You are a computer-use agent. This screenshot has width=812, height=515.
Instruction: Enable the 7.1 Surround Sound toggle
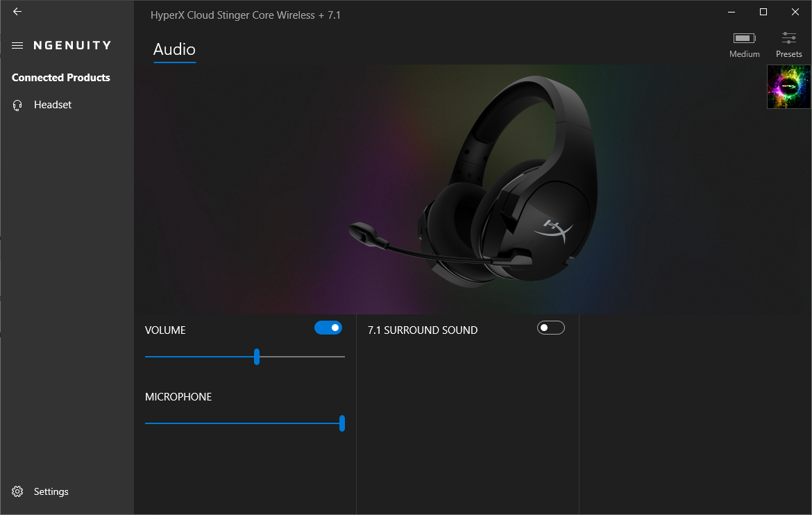551,328
